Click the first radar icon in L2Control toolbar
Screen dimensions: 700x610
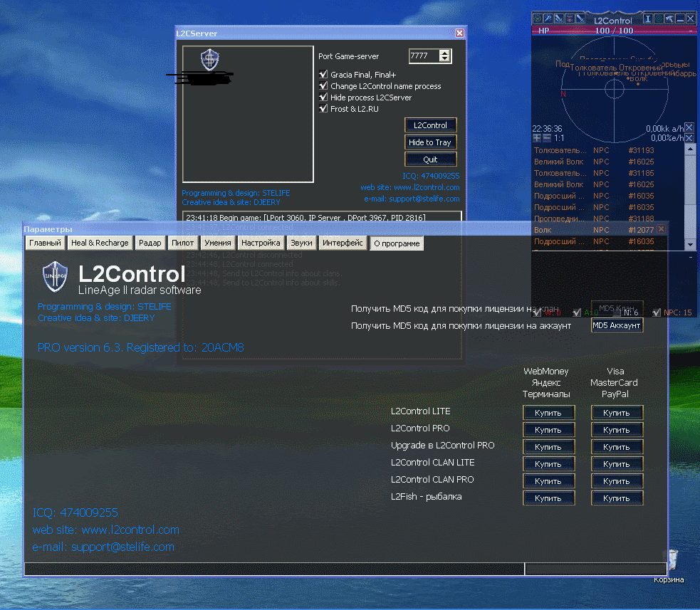[x=538, y=19]
